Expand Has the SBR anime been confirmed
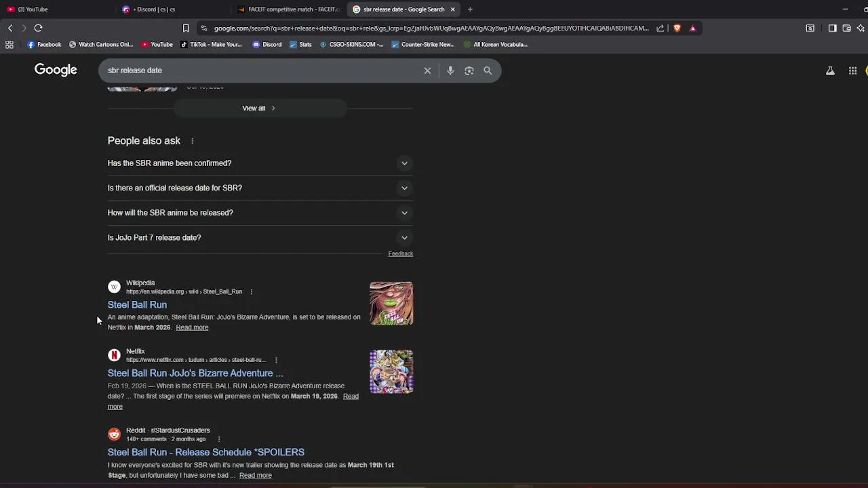The width and height of the screenshot is (868, 488). click(x=260, y=163)
